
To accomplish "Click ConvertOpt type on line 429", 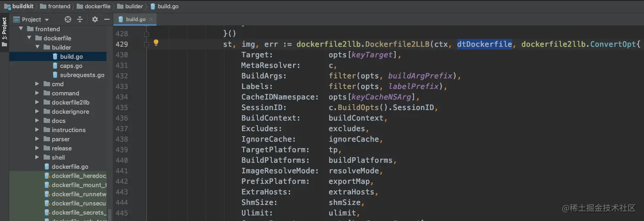I will point(613,44).
